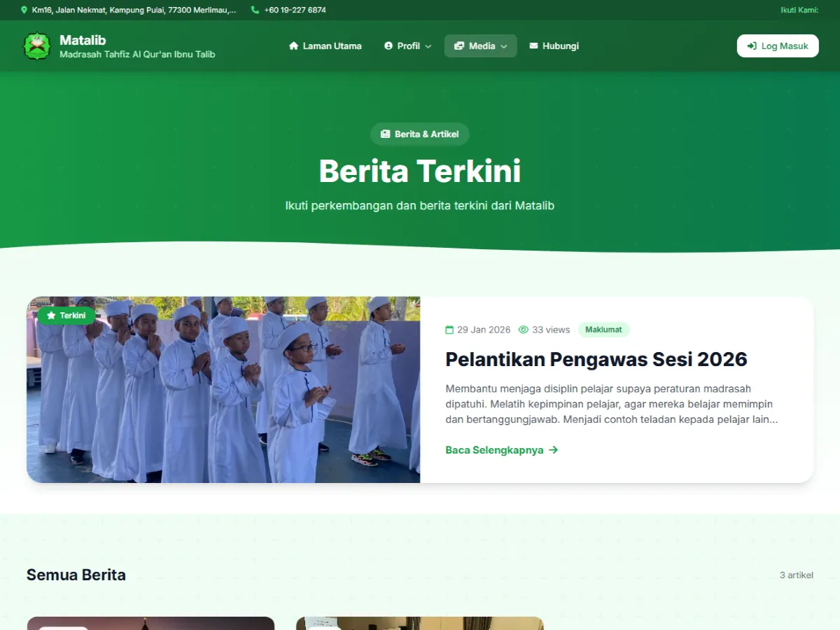Click the location pin icon in top bar
840x630 pixels.
tap(24, 10)
